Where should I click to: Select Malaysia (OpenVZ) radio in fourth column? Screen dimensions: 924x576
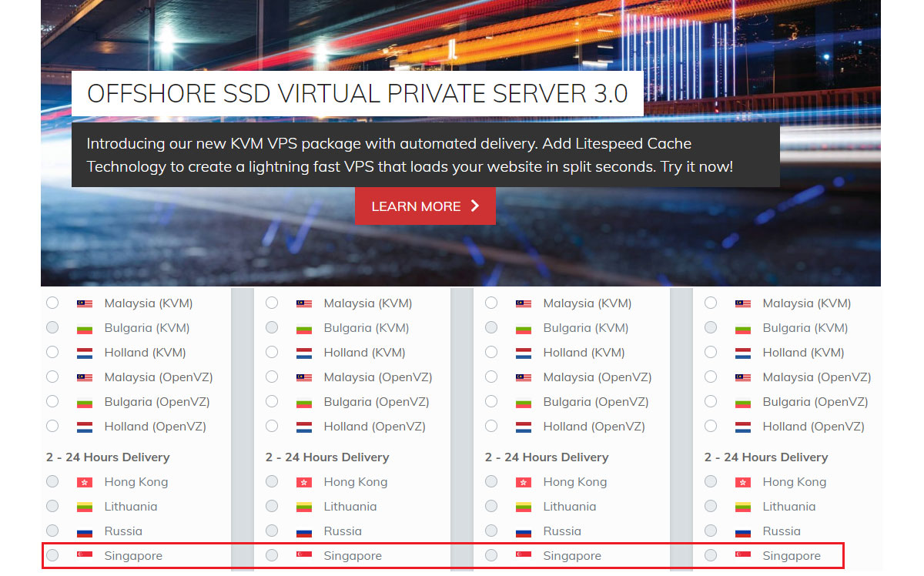711,377
